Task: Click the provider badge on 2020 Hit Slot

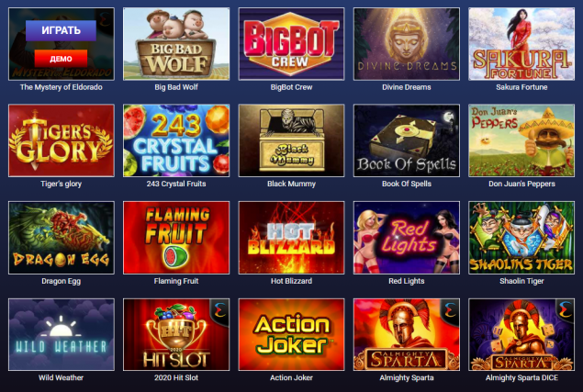Action: [219, 309]
